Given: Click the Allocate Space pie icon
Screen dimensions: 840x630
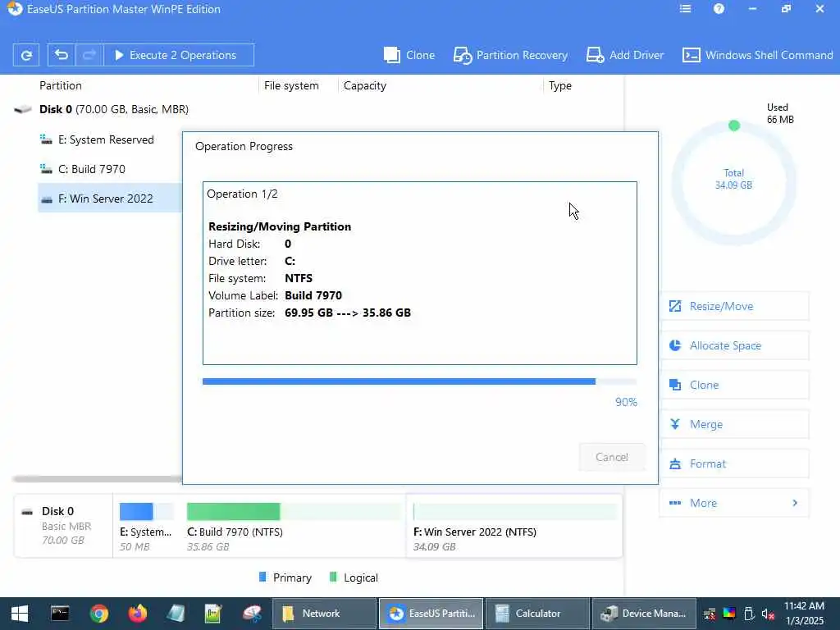Looking at the screenshot, I should [675, 345].
